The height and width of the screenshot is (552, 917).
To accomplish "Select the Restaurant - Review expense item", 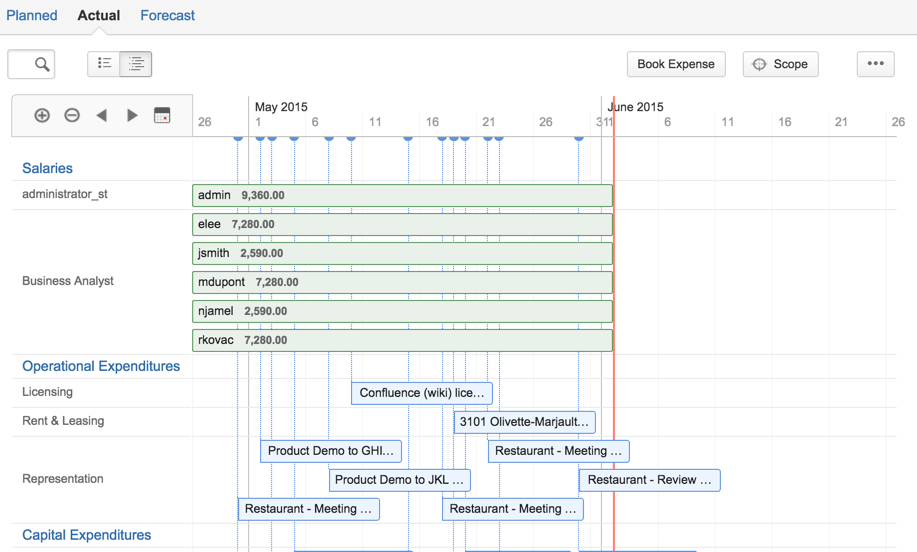I will coord(649,480).
